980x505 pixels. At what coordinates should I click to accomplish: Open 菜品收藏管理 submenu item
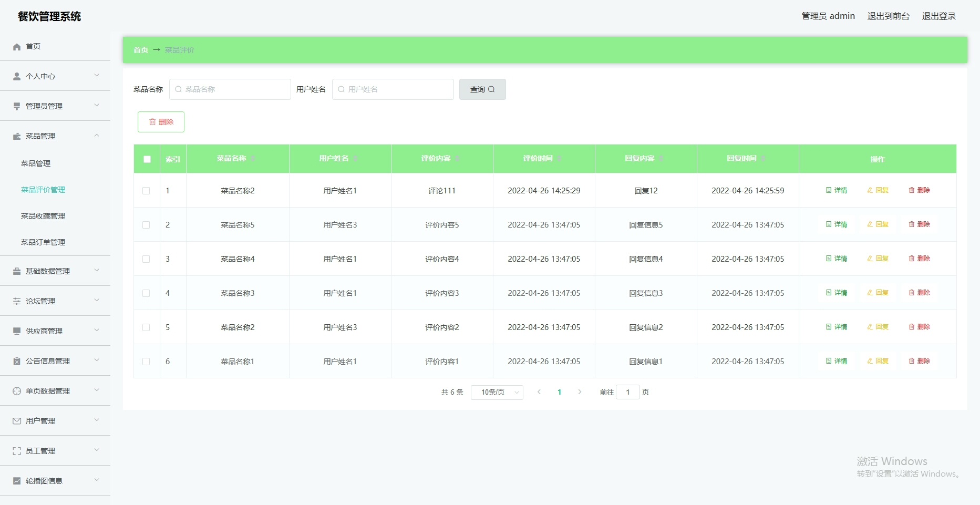[x=43, y=216]
